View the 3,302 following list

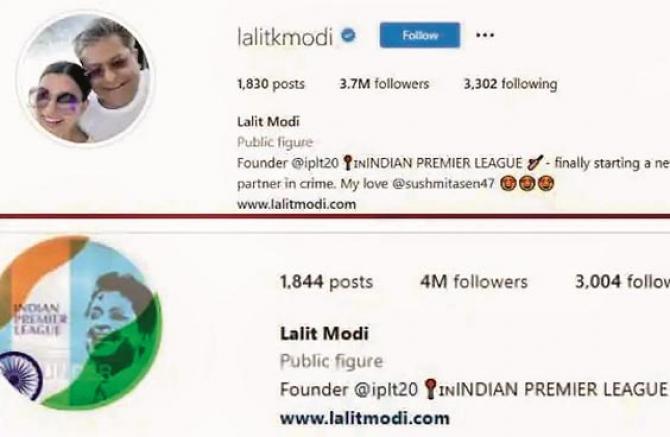point(511,84)
